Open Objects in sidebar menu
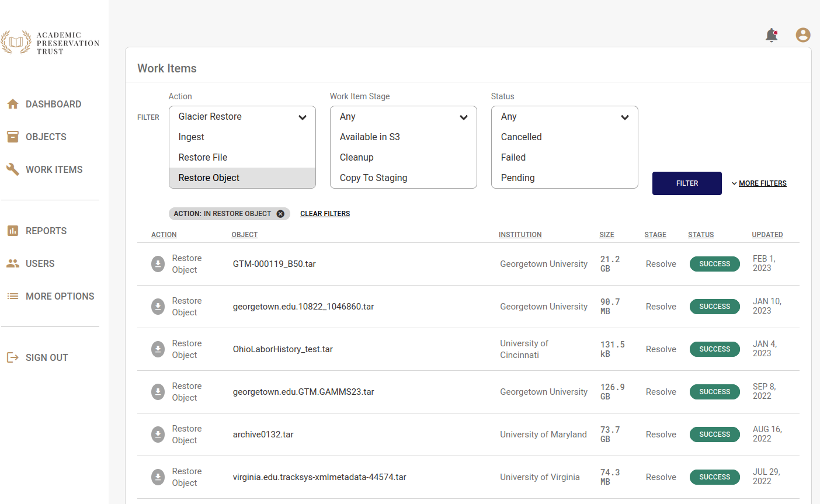 tap(46, 137)
